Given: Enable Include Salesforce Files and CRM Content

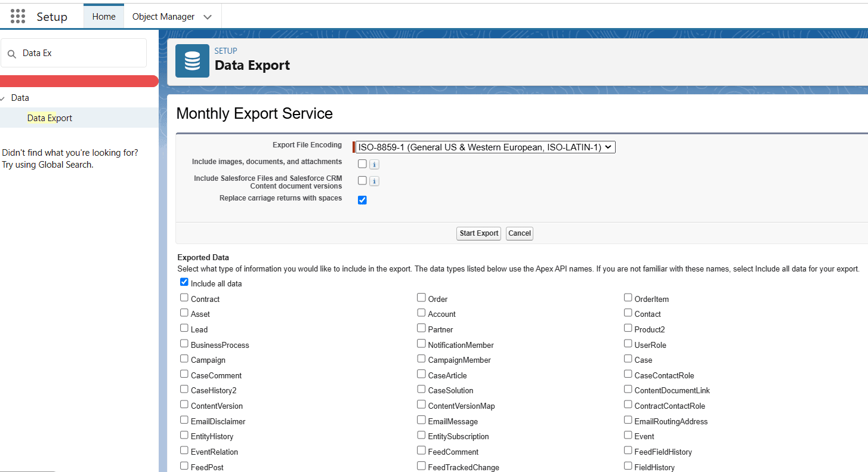Looking at the screenshot, I should 362,180.
